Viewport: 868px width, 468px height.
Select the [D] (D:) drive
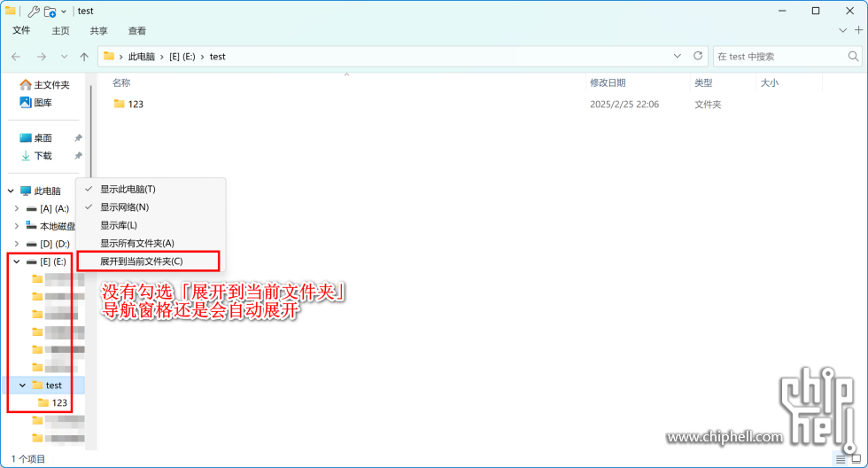(48, 244)
